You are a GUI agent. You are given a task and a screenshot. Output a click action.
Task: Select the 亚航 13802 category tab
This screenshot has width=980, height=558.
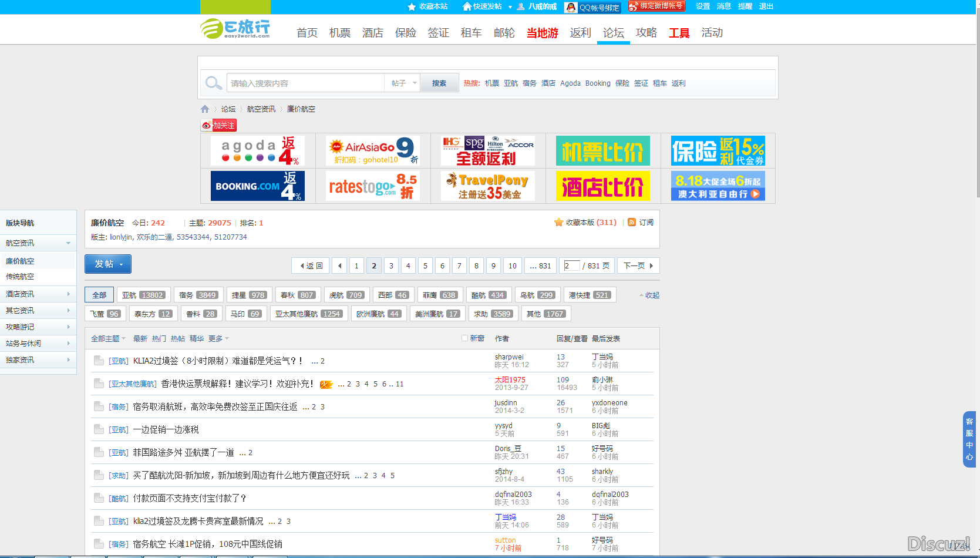[x=143, y=295]
